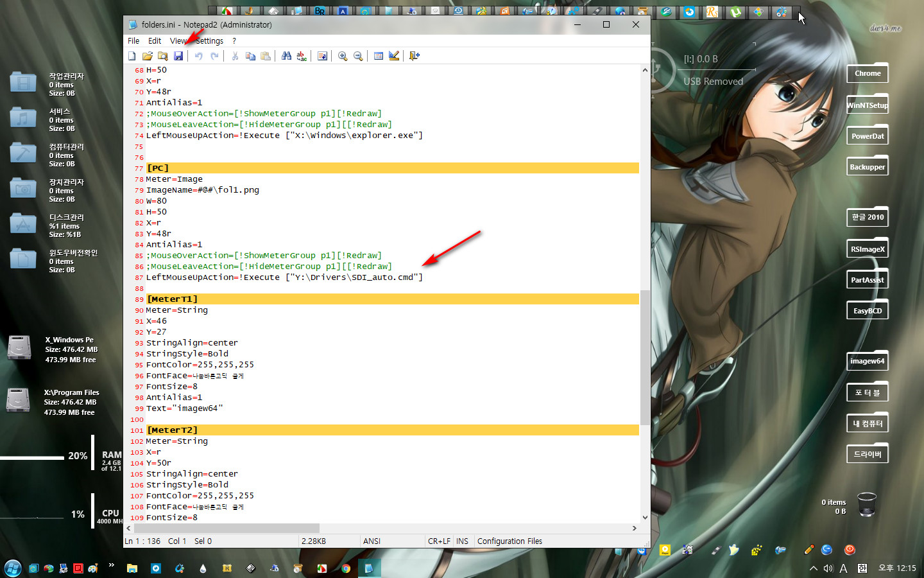The height and width of the screenshot is (578, 924).
Task: Launch RSImageX from desktop buttons
Action: coord(868,249)
